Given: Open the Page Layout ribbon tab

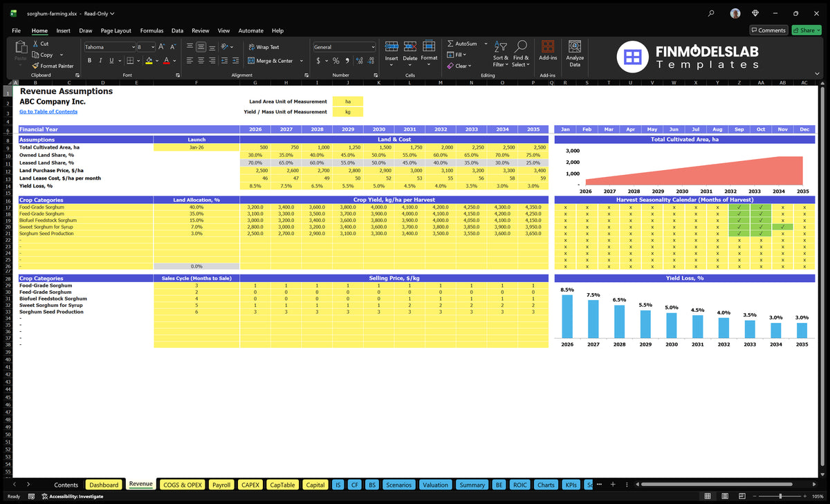Looking at the screenshot, I should tap(116, 30).
